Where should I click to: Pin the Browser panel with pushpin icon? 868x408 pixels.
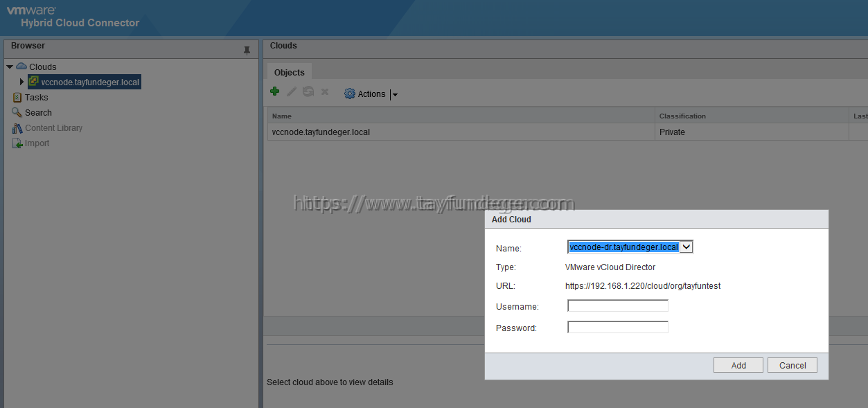[x=247, y=51]
